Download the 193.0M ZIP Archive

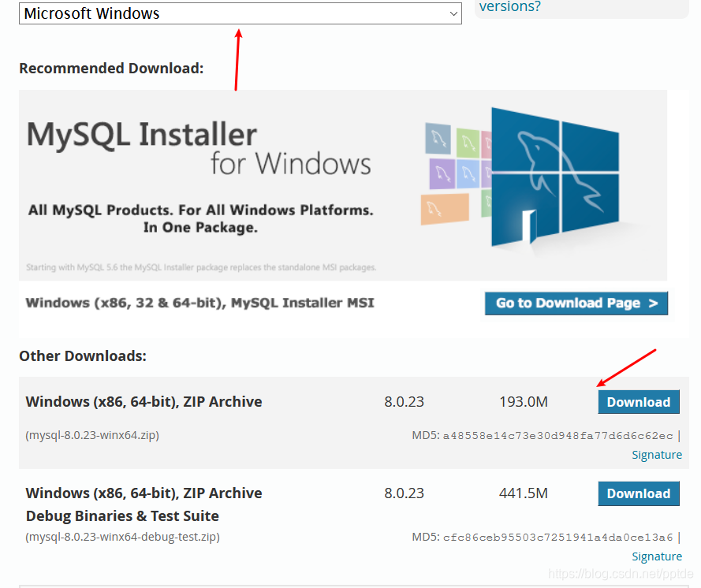639,402
